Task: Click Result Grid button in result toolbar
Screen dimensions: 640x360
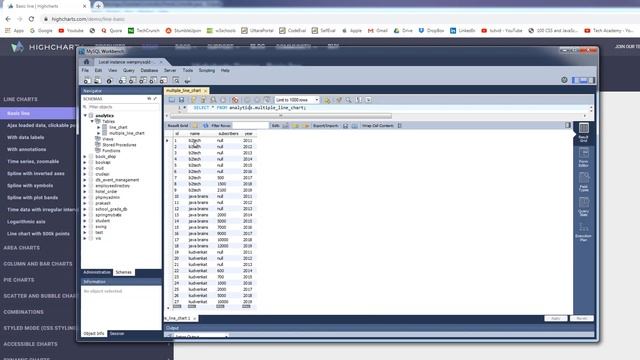Action: [178, 126]
